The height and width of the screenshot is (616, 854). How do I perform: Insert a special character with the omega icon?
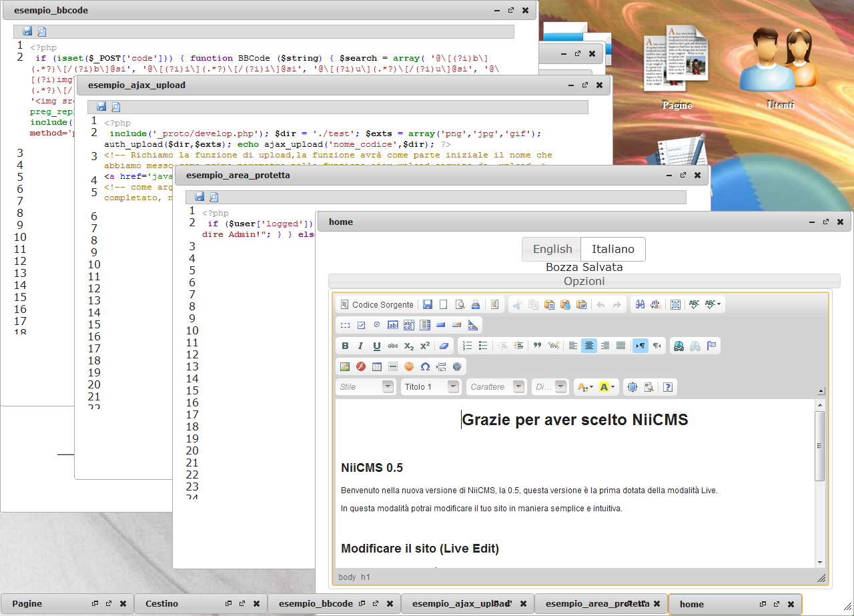pos(425,366)
